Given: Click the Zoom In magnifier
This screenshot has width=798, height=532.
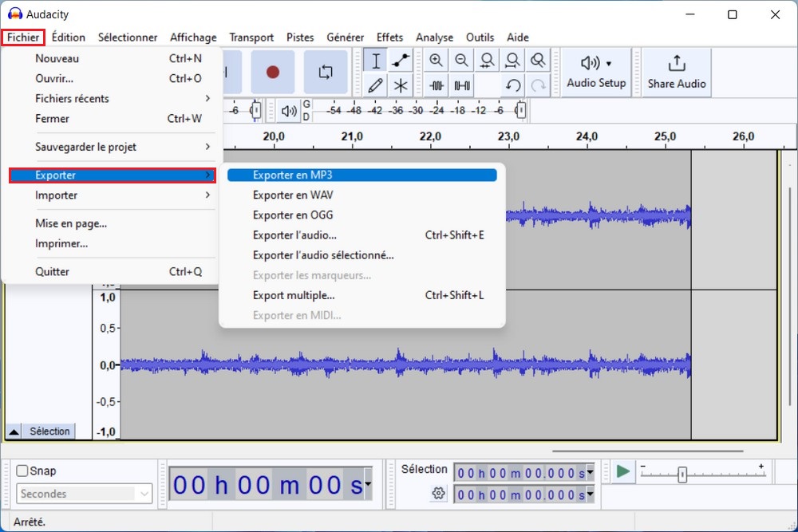Looking at the screenshot, I should tap(437, 61).
